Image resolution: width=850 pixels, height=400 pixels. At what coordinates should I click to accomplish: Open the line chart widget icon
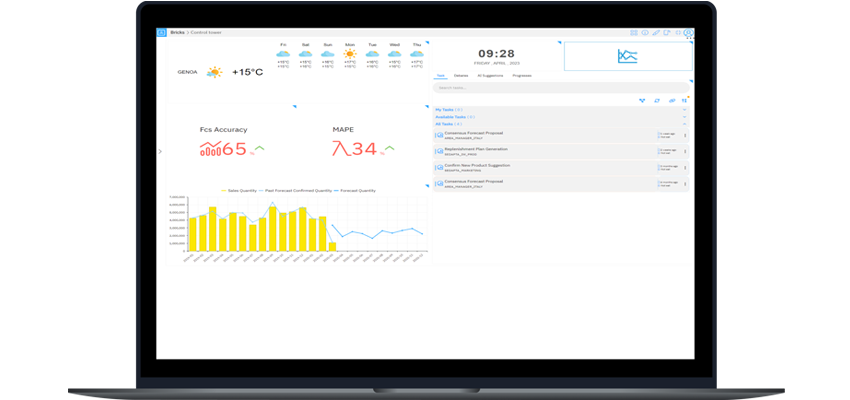pyautogui.click(x=627, y=56)
